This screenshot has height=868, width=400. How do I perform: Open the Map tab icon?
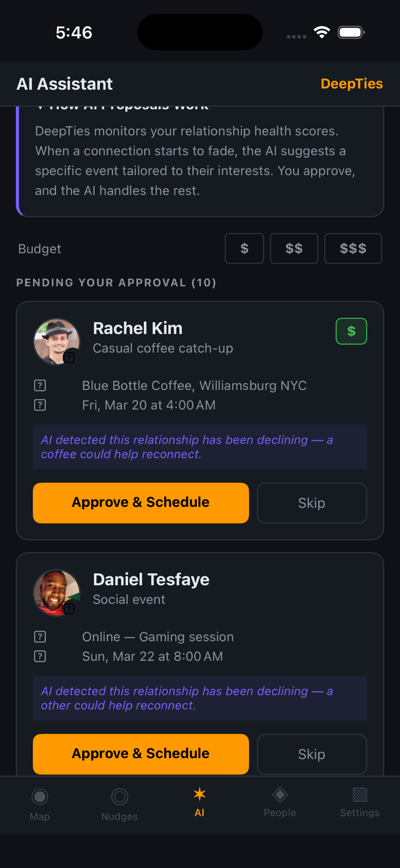point(40,797)
